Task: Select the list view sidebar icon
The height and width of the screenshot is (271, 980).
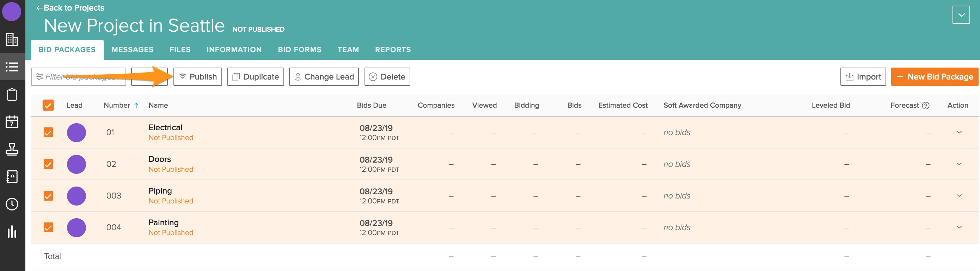Action: tap(12, 67)
